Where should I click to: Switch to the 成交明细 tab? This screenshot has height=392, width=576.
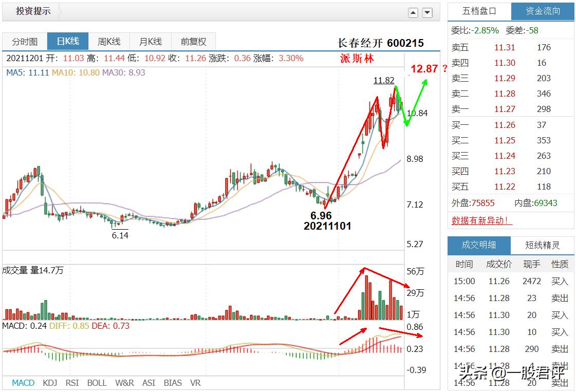[x=479, y=246]
